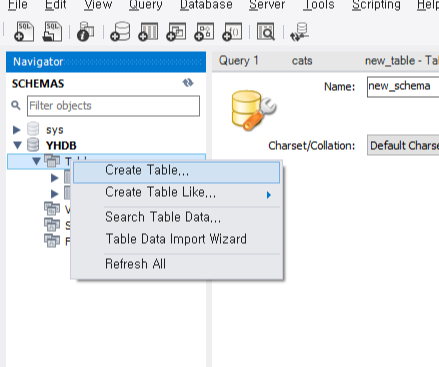
Task: Open the Scripting menu
Action: (376, 5)
